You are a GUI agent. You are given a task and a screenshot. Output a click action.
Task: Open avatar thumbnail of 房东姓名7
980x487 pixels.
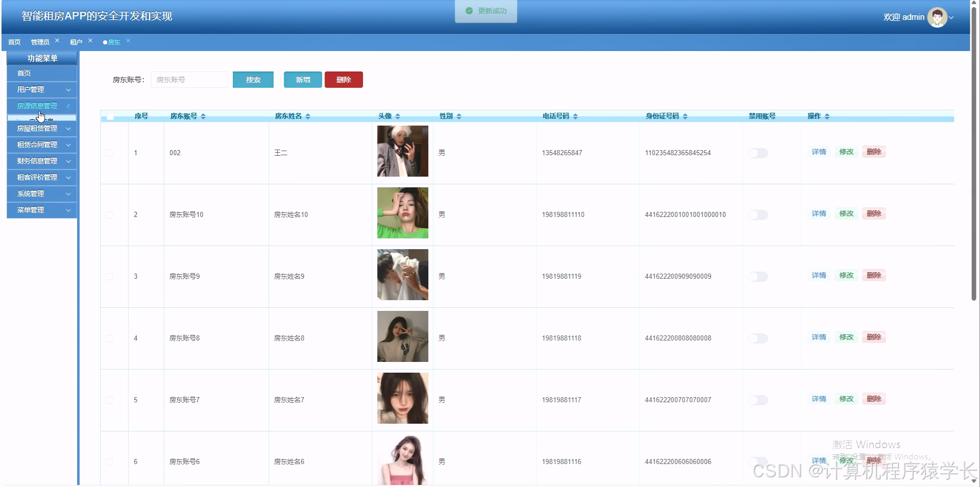coord(403,398)
